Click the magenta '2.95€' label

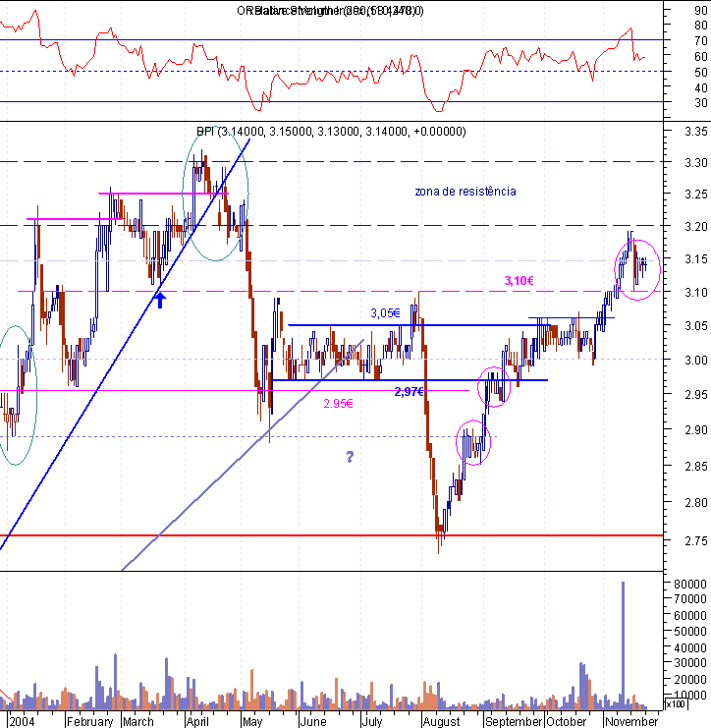[338, 404]
